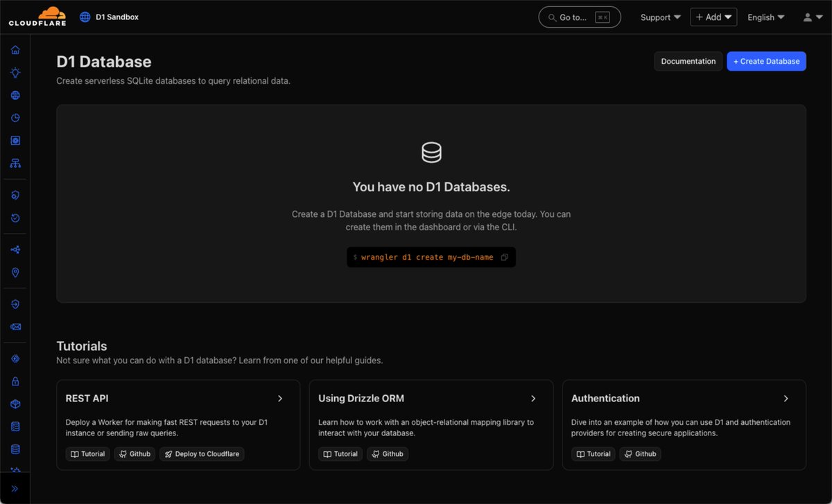Click the padlock sidebar icon
Screen dimensions: 832x504
[15, 381]
